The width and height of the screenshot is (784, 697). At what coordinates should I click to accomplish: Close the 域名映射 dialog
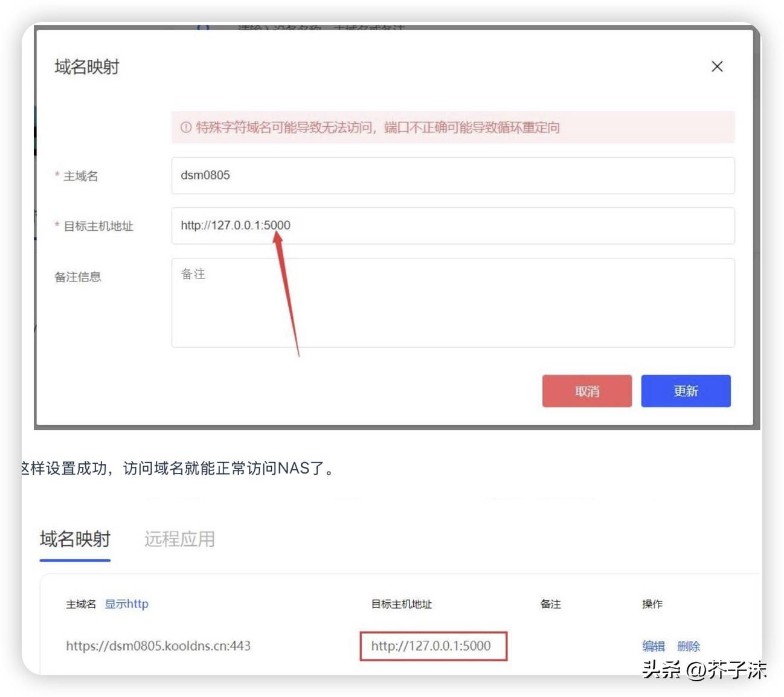pyautogui.click(x=717, y=66)
